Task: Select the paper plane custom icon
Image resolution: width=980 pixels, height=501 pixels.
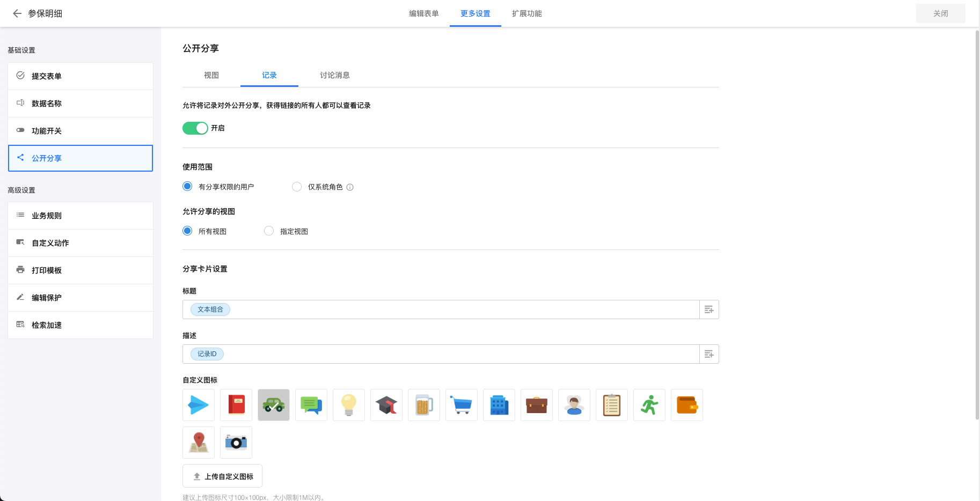Action: (199, 405)
